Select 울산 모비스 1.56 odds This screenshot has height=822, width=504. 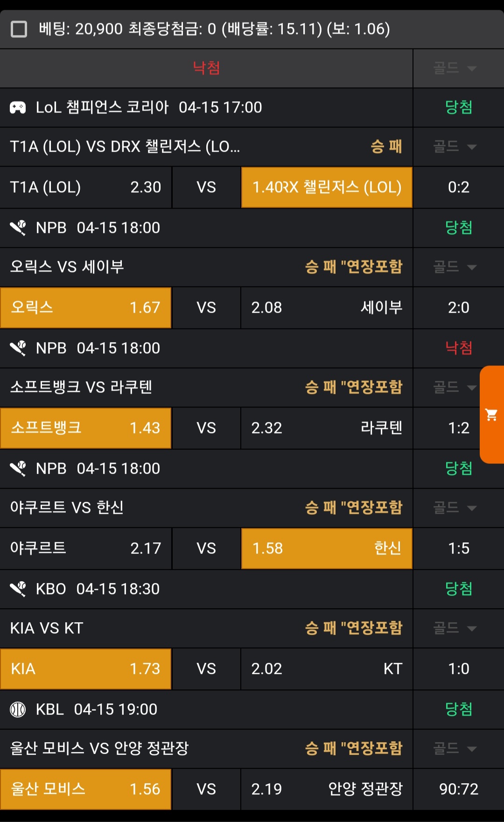point(86,789)
